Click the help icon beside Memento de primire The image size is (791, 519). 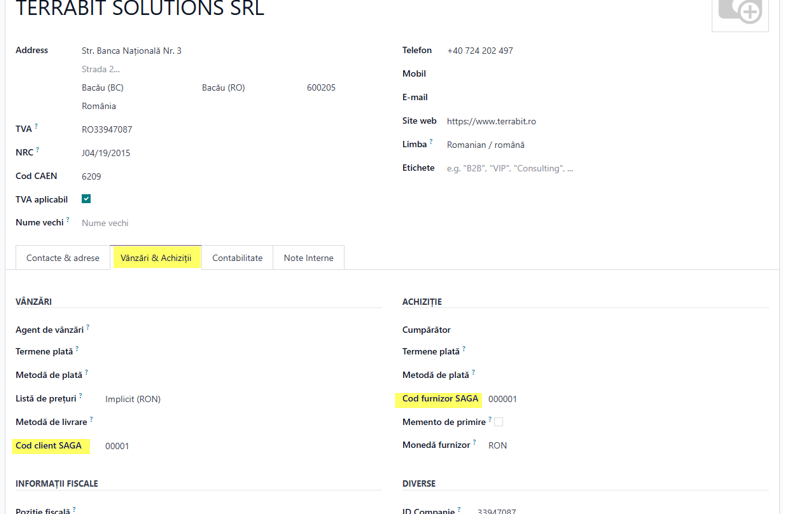point(490,419)
